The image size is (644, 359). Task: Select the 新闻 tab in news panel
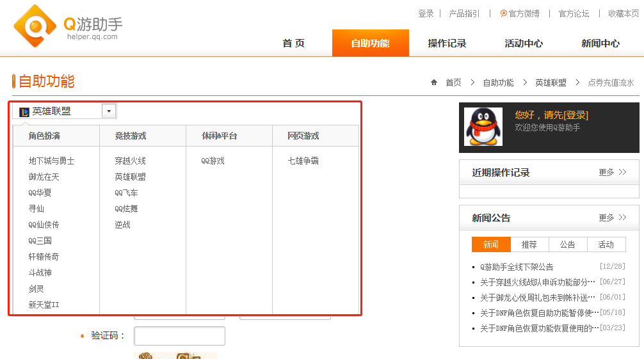point(491,244)
